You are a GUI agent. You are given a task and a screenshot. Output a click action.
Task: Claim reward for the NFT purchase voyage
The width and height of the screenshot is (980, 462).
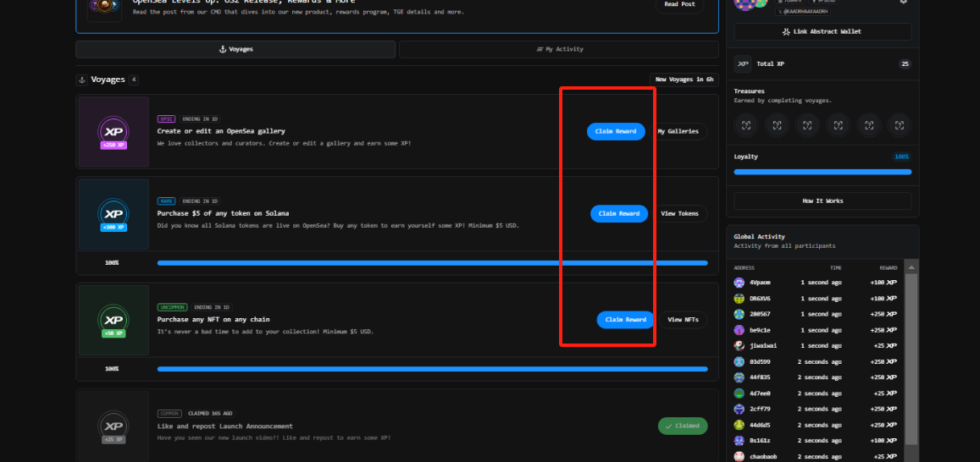click(x=626, y=320)
